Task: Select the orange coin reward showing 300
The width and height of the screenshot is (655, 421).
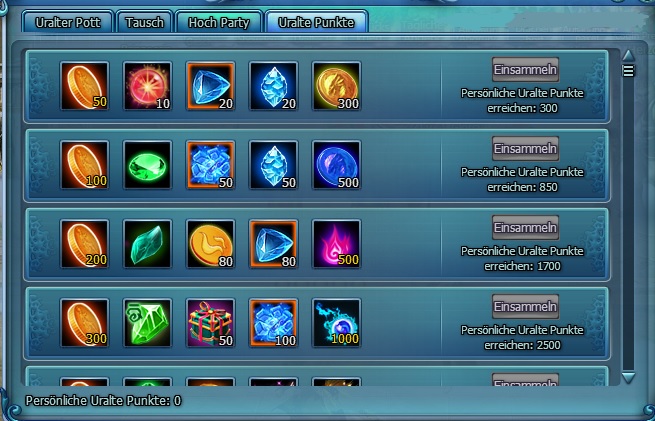Action: [84, 323]
